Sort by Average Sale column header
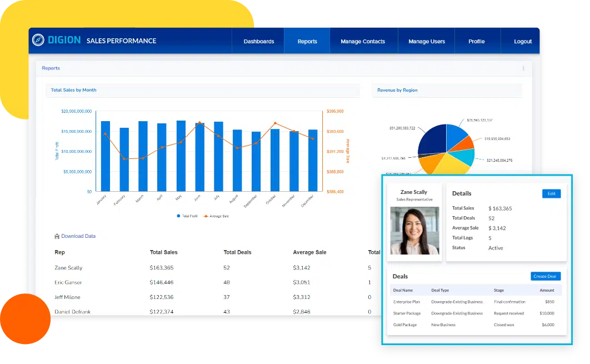The width and height of the screenshot is (590, 364). tap(309, 252)
